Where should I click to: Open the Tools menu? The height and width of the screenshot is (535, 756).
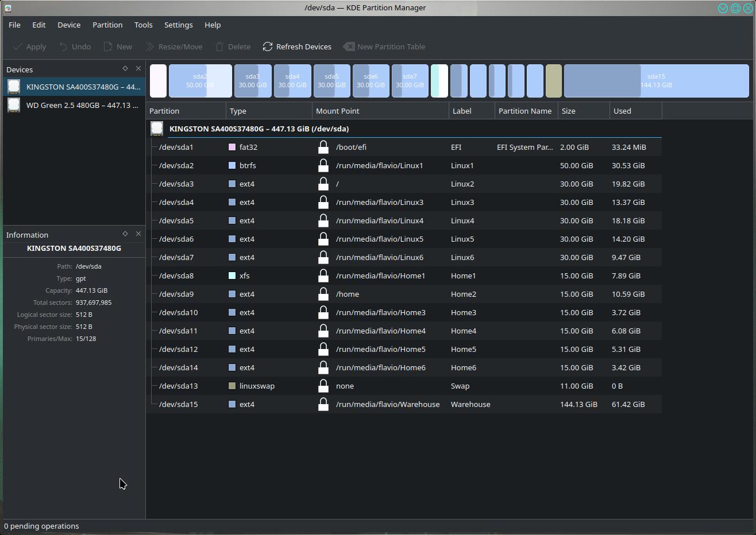(x=143, y=25)
